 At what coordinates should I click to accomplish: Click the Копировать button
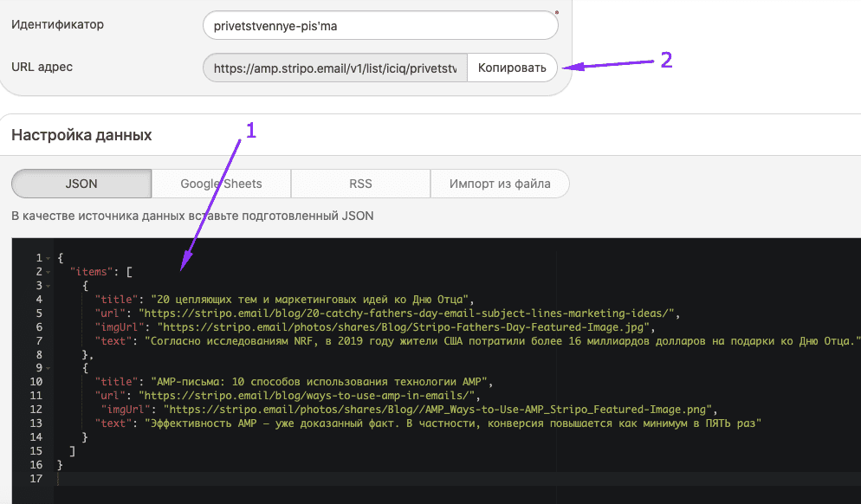coord(512,67)
